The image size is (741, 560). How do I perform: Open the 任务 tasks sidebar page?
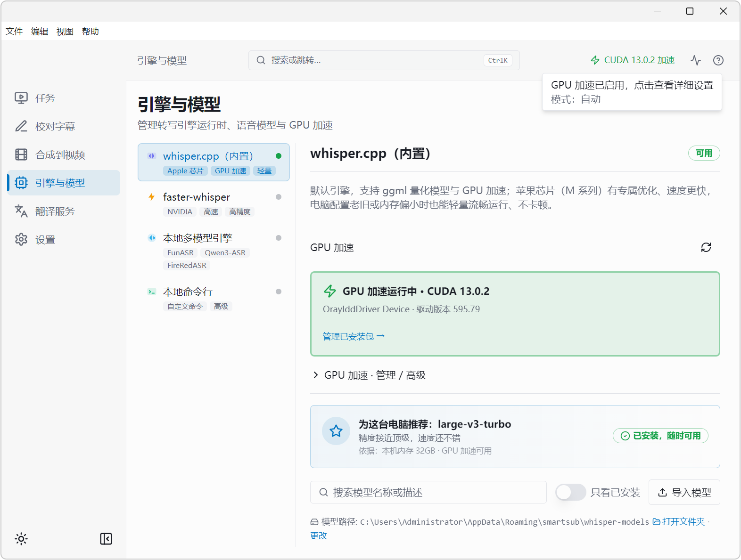64,98
